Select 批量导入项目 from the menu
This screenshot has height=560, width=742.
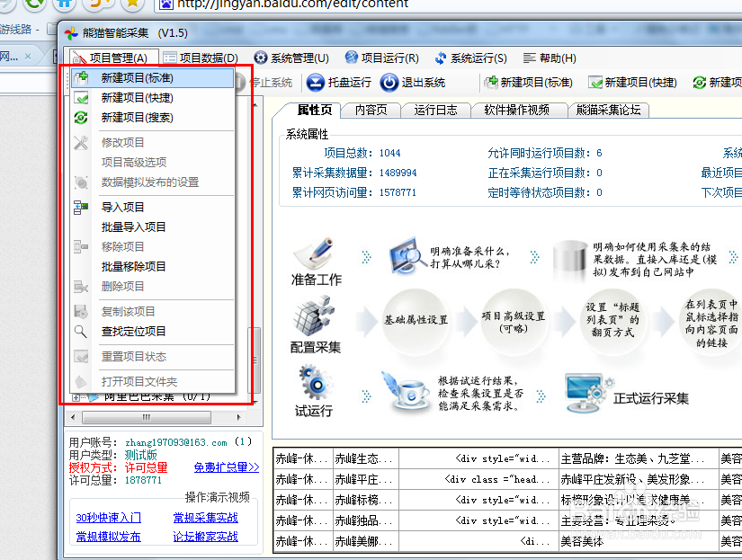point(152,227)
